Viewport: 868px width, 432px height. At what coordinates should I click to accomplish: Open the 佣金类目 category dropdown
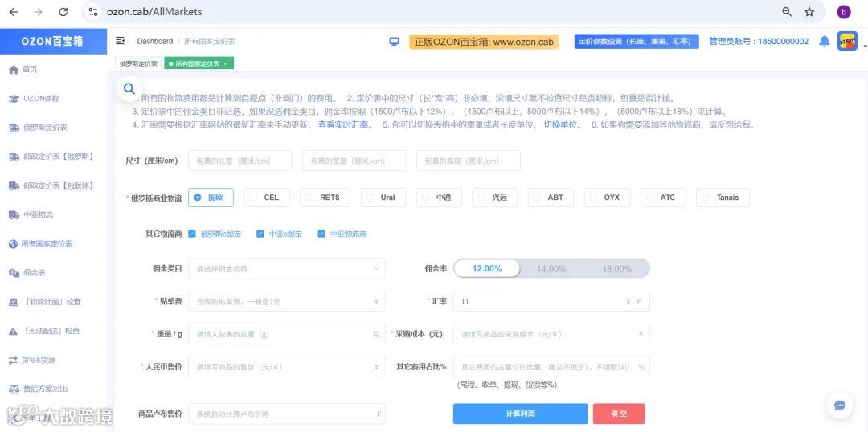[x=287, y=269]
